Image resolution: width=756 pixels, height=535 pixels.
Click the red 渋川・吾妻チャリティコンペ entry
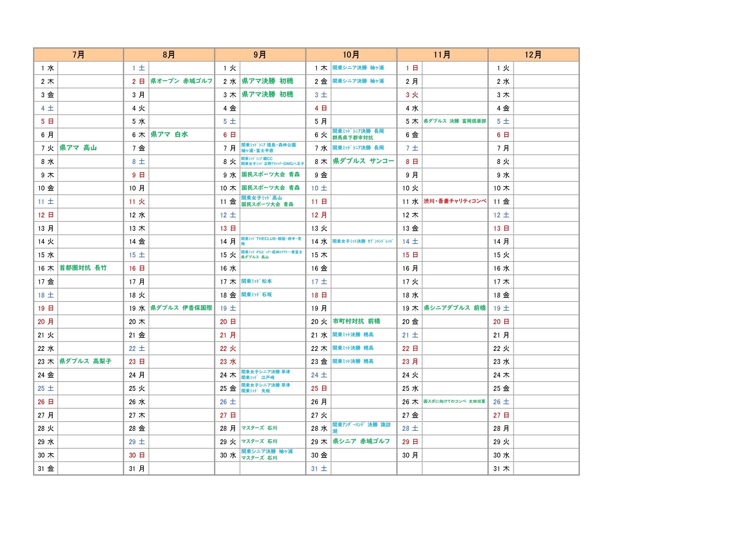click(x=455, y=201)
